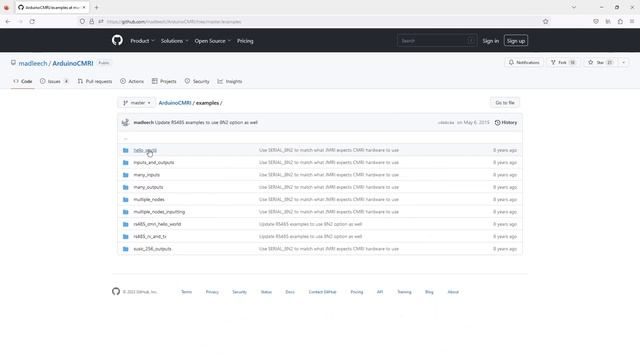Open the hello_world folder

[145, 150]
